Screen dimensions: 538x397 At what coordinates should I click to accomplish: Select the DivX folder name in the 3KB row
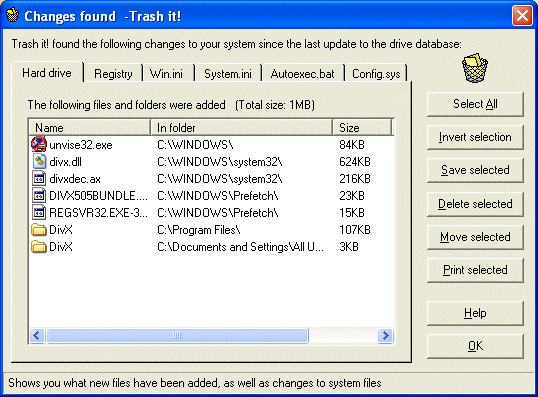[61, 247]
